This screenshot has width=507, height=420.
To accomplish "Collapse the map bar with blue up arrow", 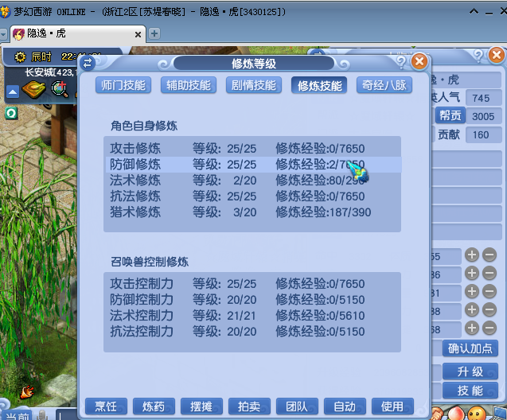I will point(13,92).
